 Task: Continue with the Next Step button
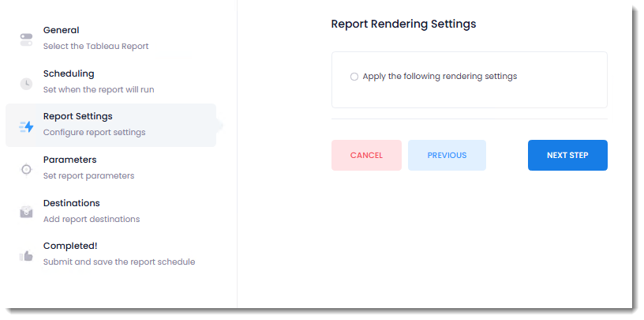pos(567,156)
